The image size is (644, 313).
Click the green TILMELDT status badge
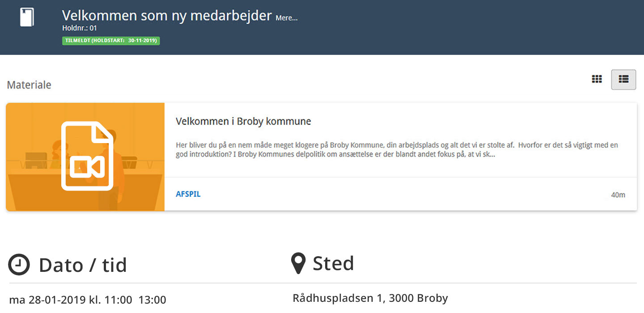click(x=111, y=41)
